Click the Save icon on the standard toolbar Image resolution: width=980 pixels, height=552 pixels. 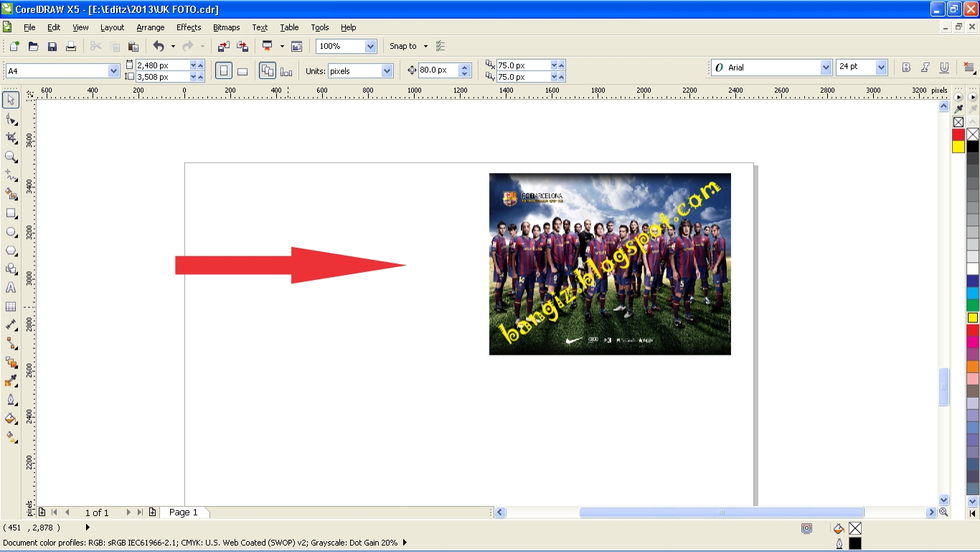(x=52, y=45)
